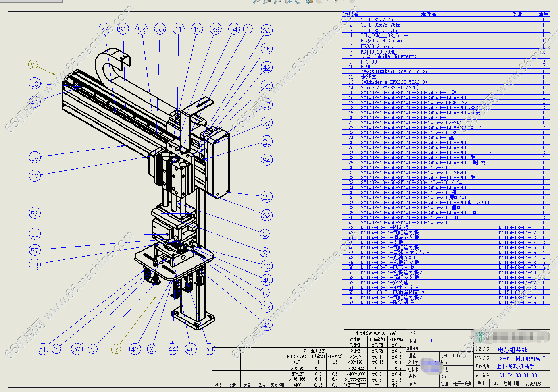Click the 数量 column header in parts table
The height and width of the screenshot is (392, 558).
point(543,15)
